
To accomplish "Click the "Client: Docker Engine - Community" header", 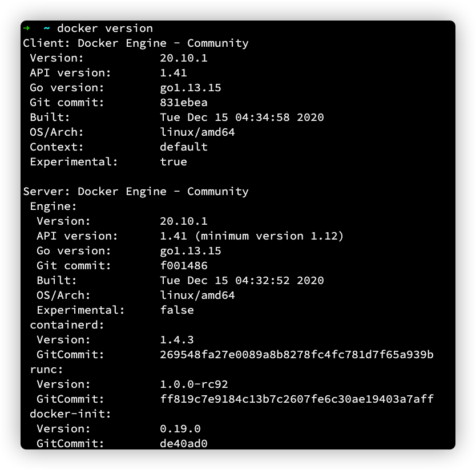I will point(135,43).
